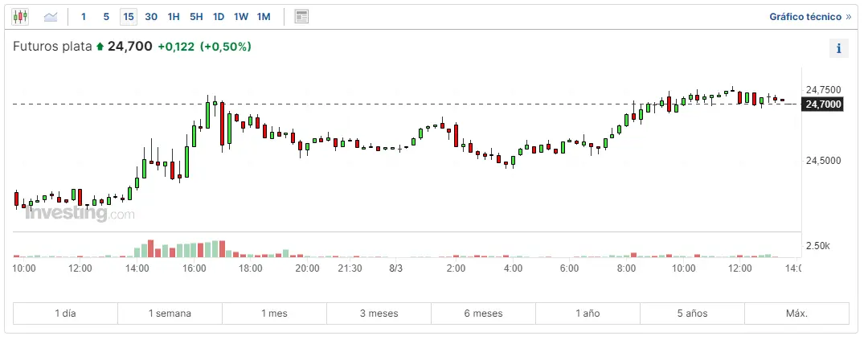Select the 1 minute interval

[84, 16]
